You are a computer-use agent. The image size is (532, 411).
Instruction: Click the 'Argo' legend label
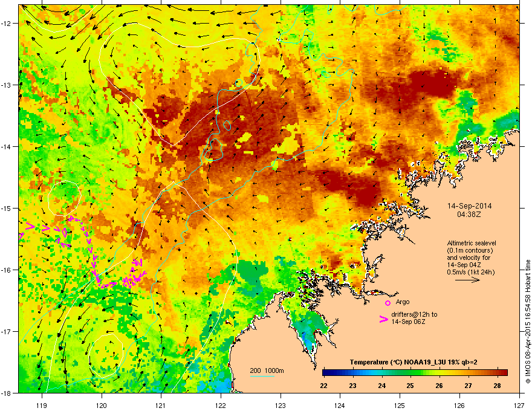pyautogui.click(x=403, y=302)
